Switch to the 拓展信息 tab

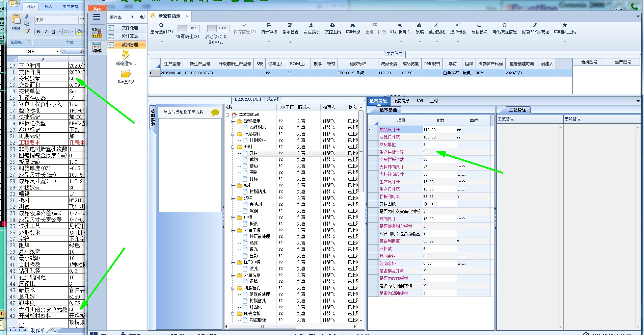point(401,101)
